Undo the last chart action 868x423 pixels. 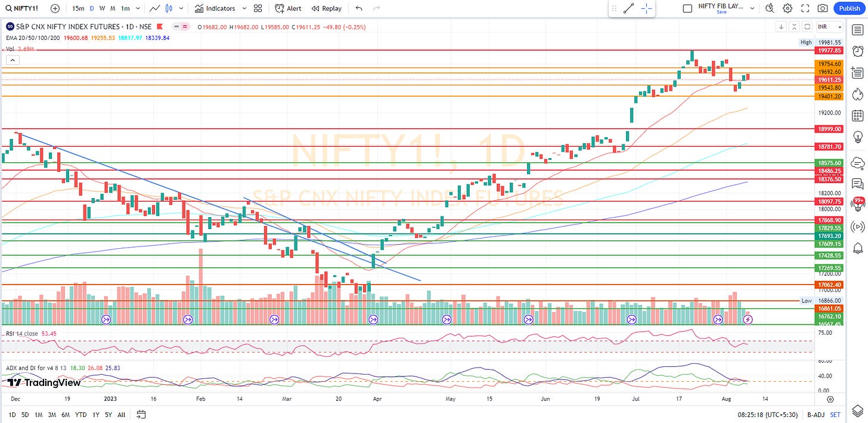coord(359,8)
